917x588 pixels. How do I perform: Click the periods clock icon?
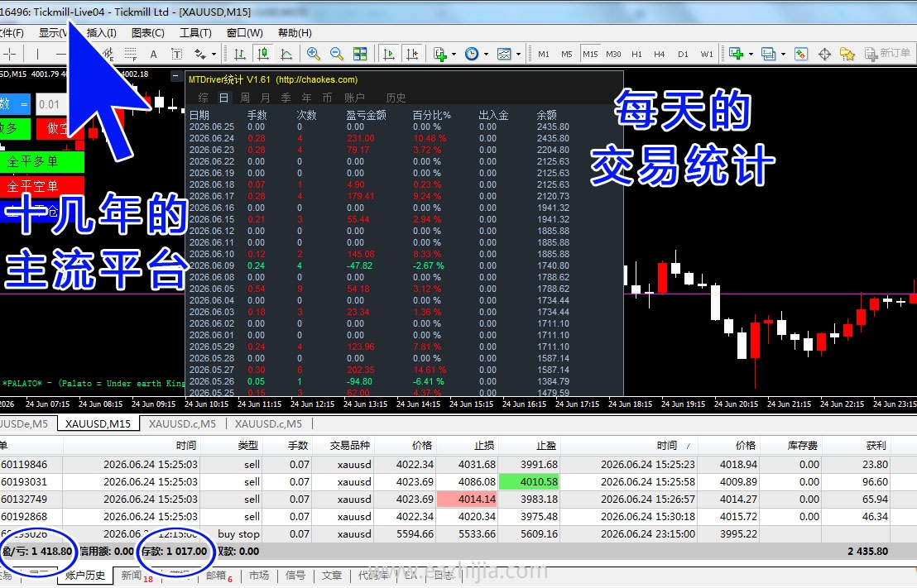point(472,55)
